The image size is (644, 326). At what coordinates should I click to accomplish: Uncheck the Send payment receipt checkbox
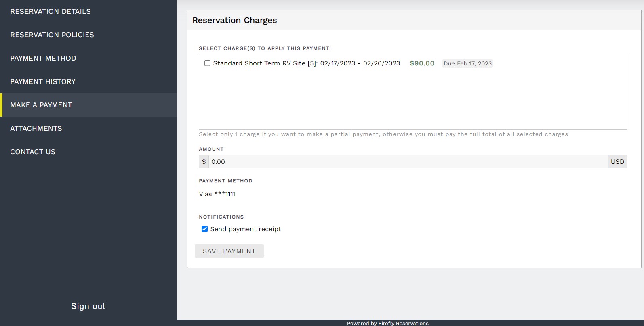click(x=205, y=229)
